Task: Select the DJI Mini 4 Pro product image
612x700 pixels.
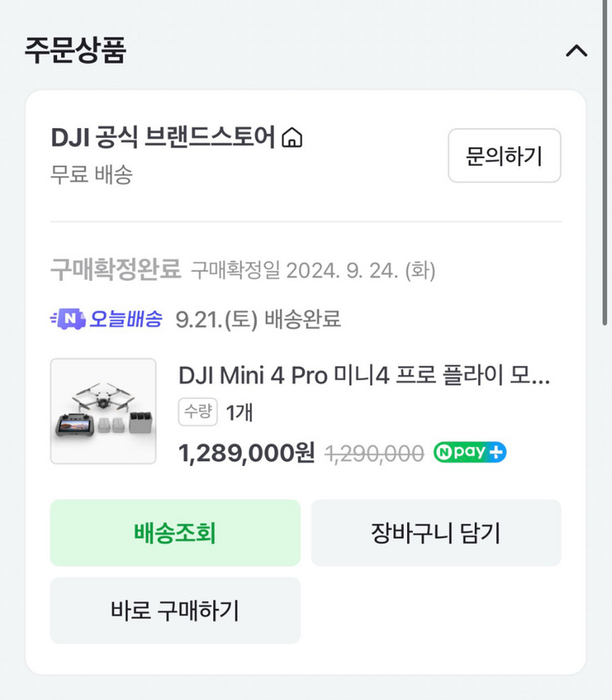Action: (x=104, y=410)
